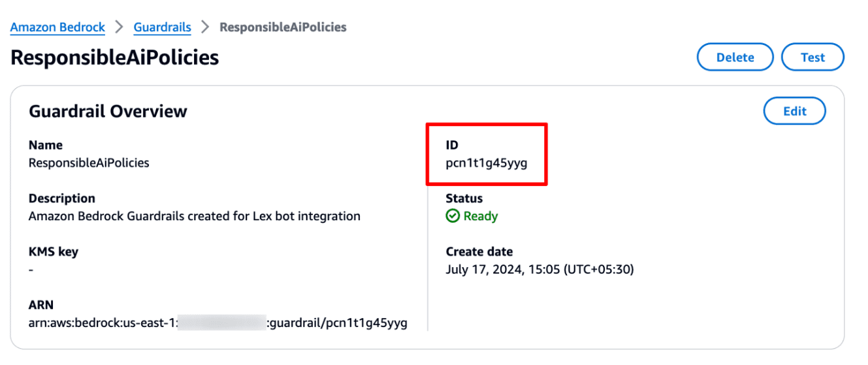The image size is (868, 365).
Task: Click the Name value under Guardrail Overview
Action: [x=89, y=163]
